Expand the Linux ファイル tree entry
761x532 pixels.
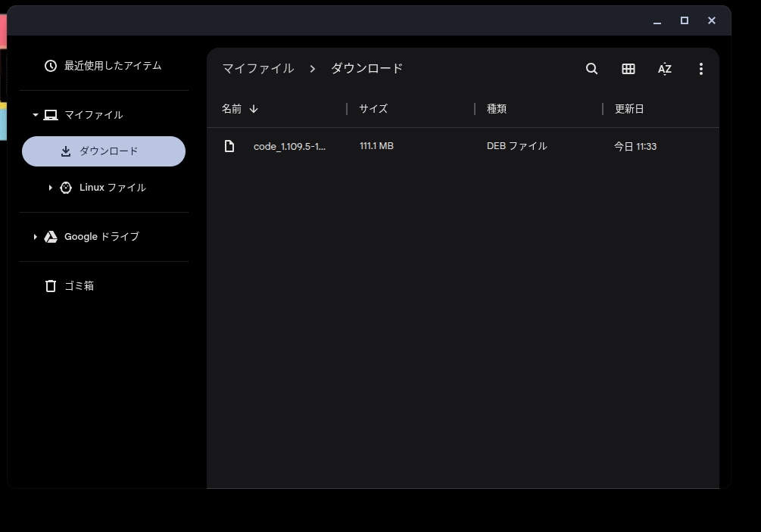(x=50, y=187)
